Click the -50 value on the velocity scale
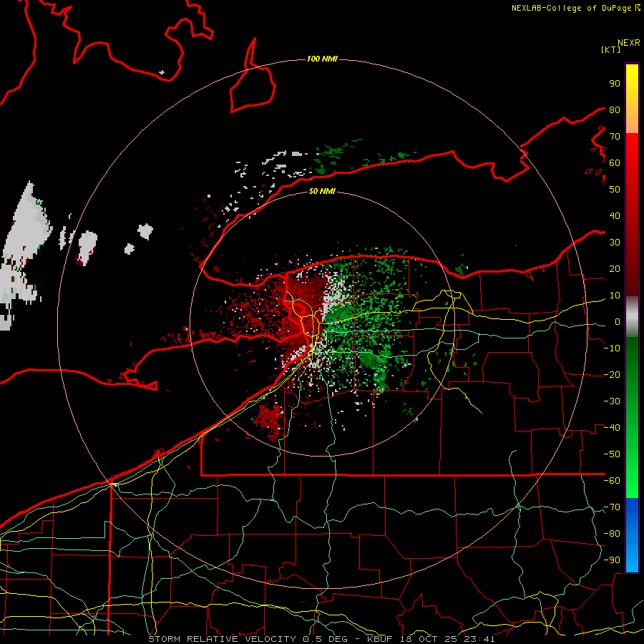Viewport: 644px width, 644px height. point(612,454)
